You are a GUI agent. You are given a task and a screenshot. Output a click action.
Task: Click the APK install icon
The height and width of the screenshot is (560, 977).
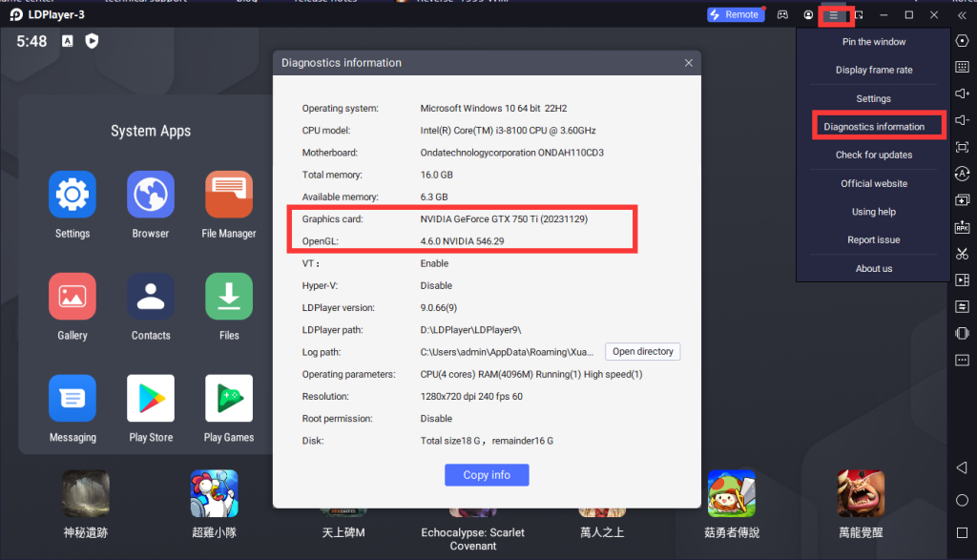pyautogui.click(x=962, y=227)
